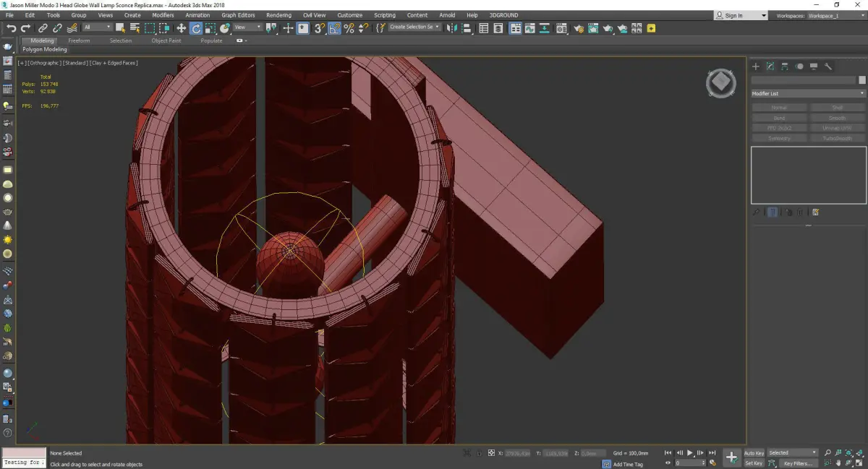Click the Redo arrow in main toolbar
This screenshot has width=868, height=469.
pos(25,28)
